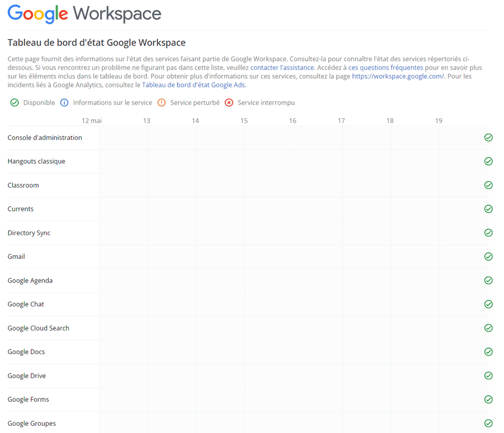Click the Console d'administration service name
504x433 pixels.
click(45, 138)
